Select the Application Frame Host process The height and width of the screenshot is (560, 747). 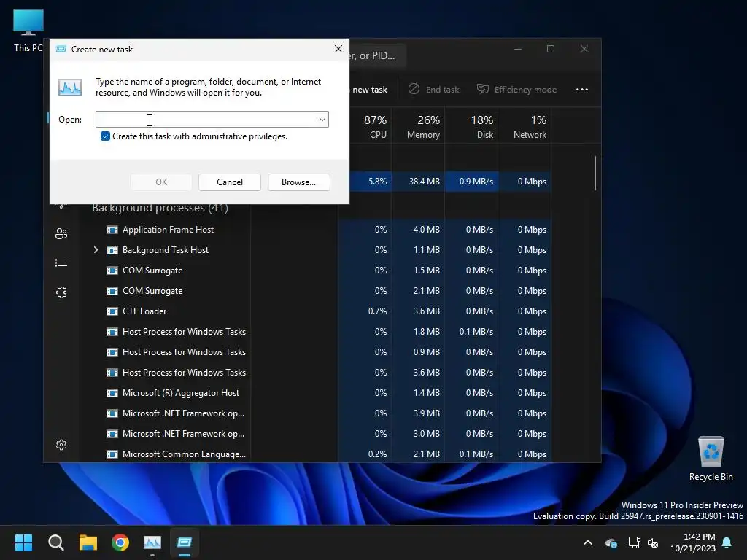(x=168, y=230)
